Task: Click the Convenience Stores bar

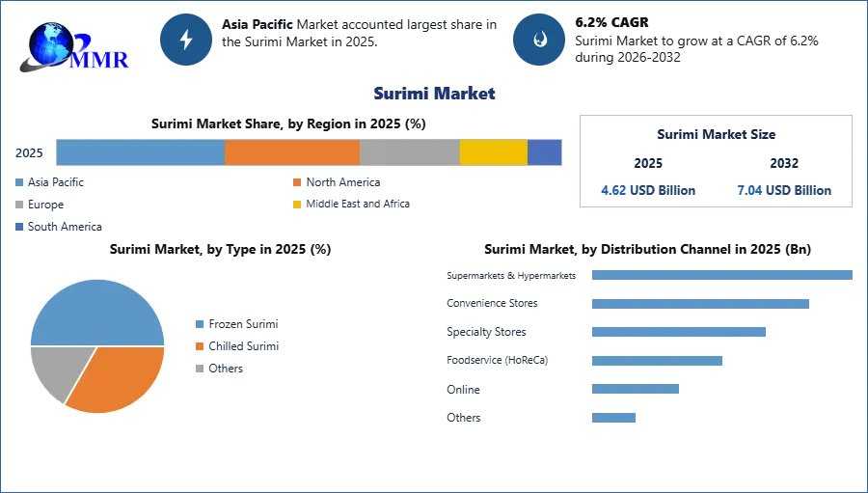Action: [x=700, y=304]
